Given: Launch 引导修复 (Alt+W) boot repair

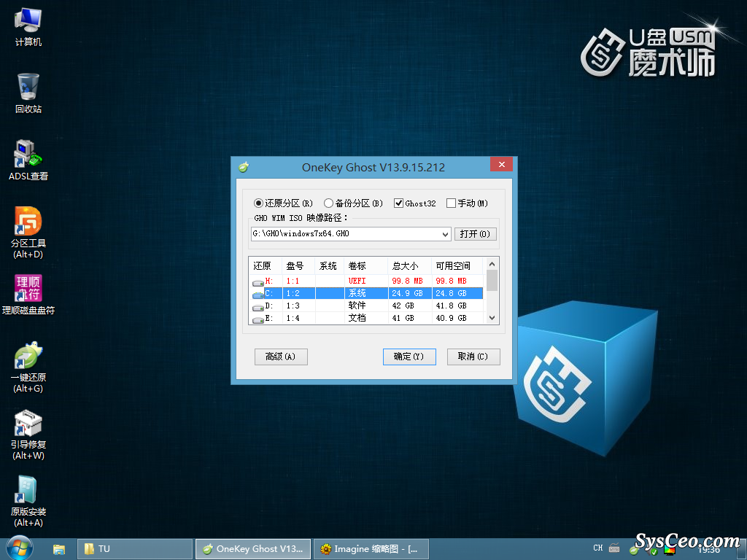Looking at the screenshot, I should (28, 435).
